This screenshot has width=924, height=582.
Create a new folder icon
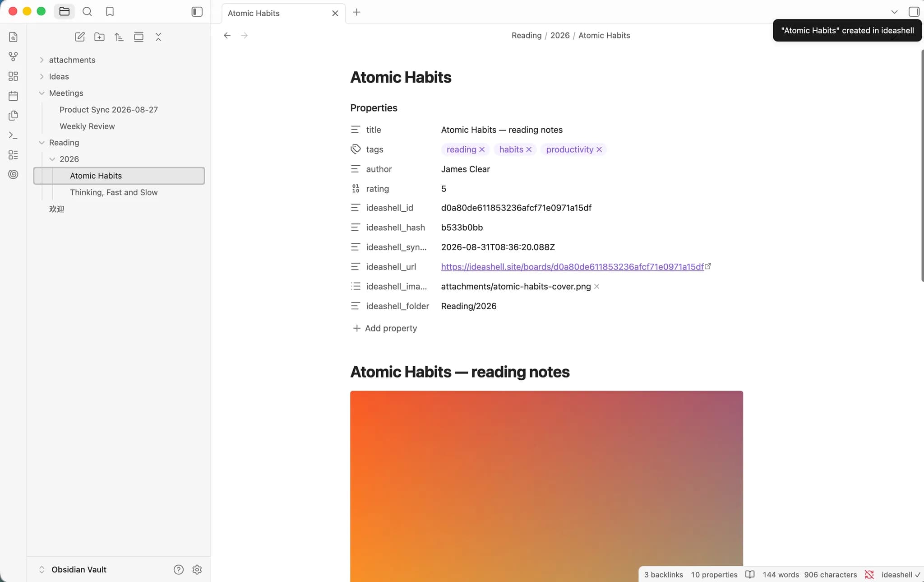pyautogui.click(x=99, y=37)
